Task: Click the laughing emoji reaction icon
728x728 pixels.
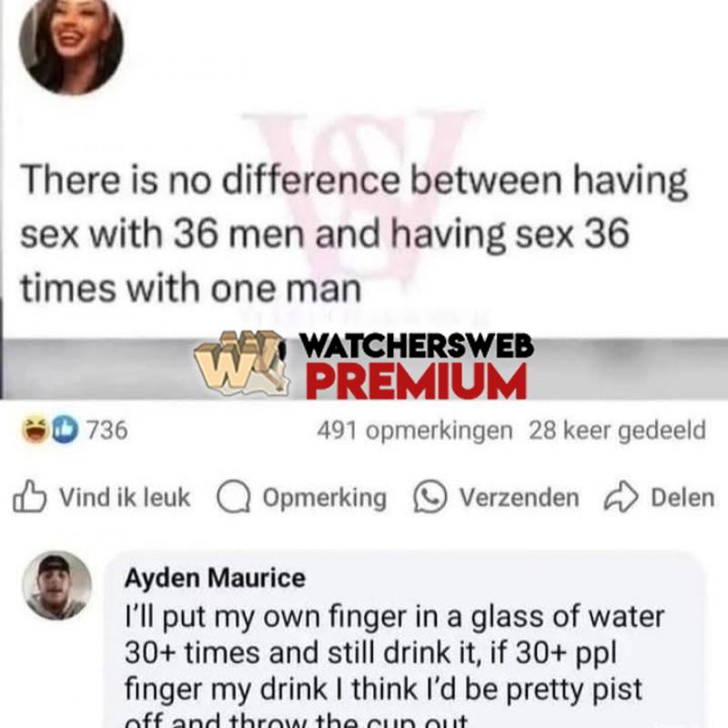Action: point(35,430)
